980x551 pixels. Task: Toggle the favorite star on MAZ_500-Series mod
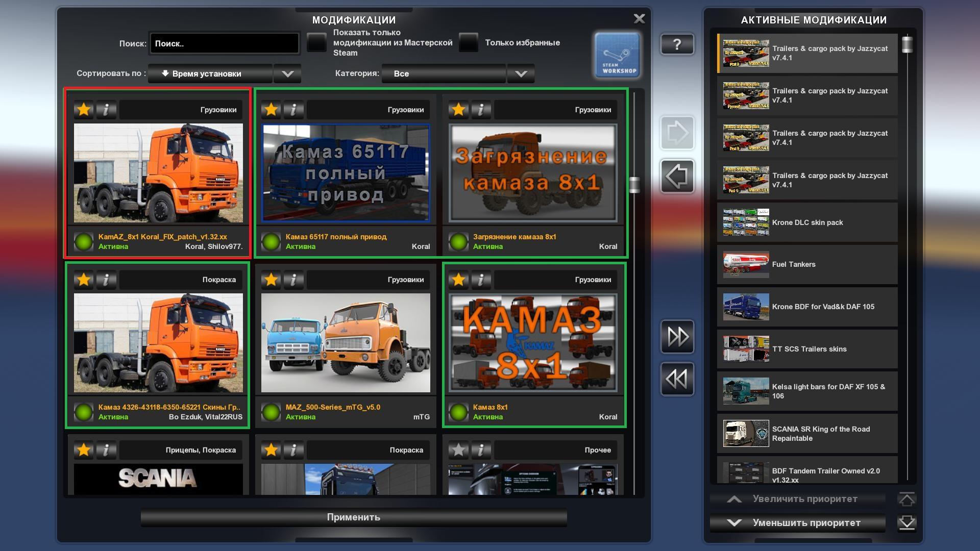tap(271, 280)
